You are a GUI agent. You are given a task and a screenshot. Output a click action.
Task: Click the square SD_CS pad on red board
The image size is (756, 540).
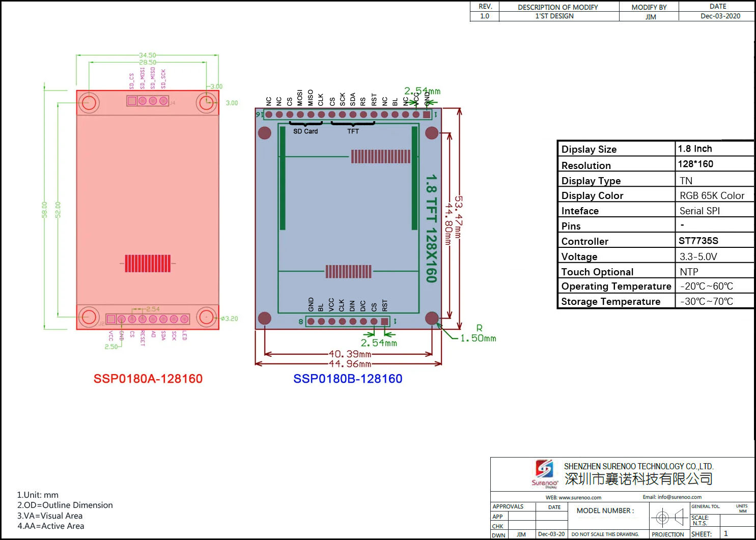pyautogui.click(x=132, y=101)
